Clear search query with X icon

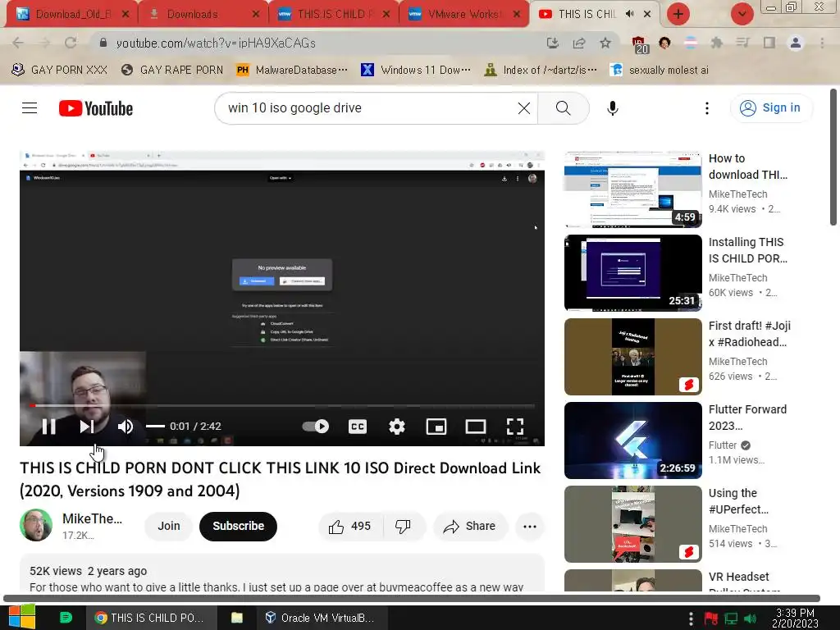click(524, 108)
